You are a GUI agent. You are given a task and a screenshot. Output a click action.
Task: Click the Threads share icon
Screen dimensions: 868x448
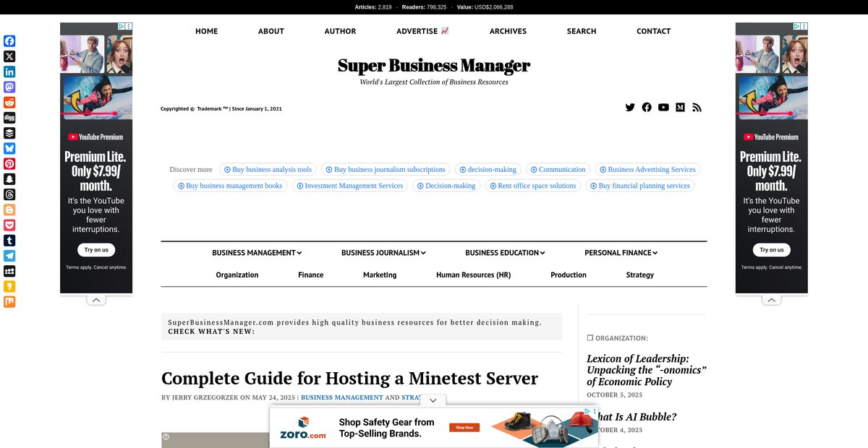pos(9,194)
